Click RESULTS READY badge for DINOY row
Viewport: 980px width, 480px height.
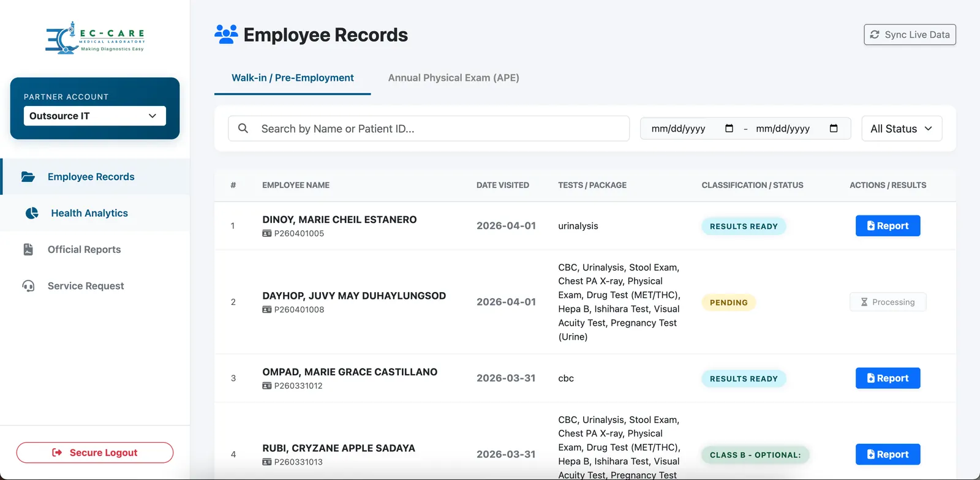click(744, 227)
